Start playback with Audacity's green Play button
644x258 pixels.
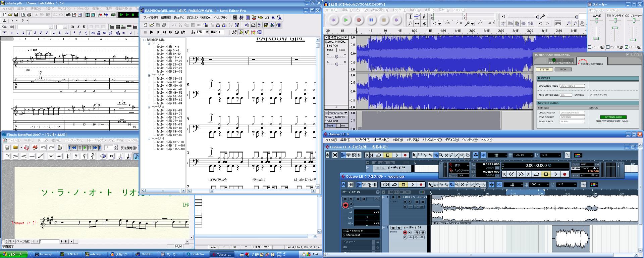click(x=346, y=20)
